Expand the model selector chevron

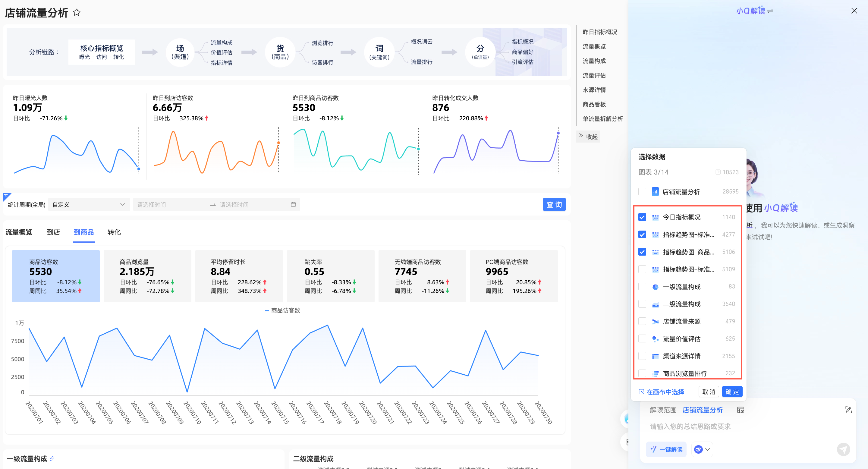pyautogui.click(x=708, y=449)
